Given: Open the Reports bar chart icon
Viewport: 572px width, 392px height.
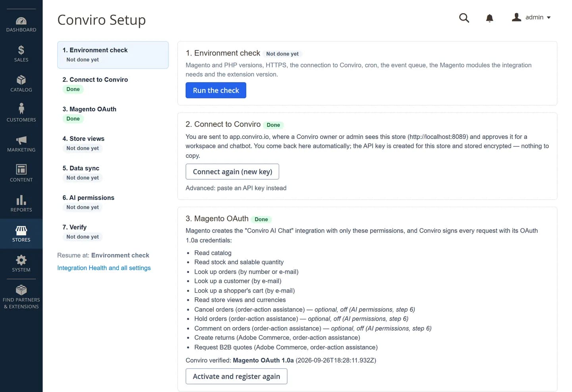Looking at the screenshot, I should (x=21, y=200).
